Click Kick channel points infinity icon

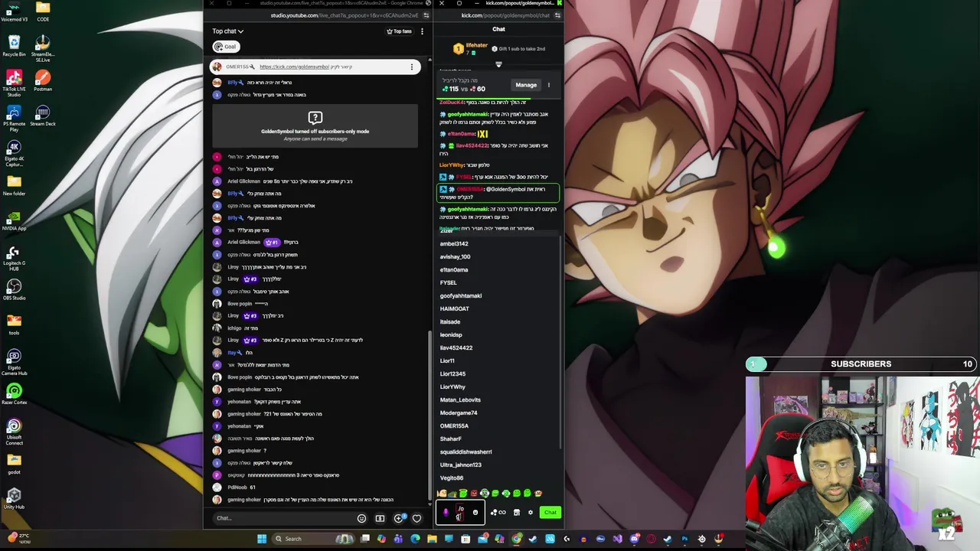498,513
